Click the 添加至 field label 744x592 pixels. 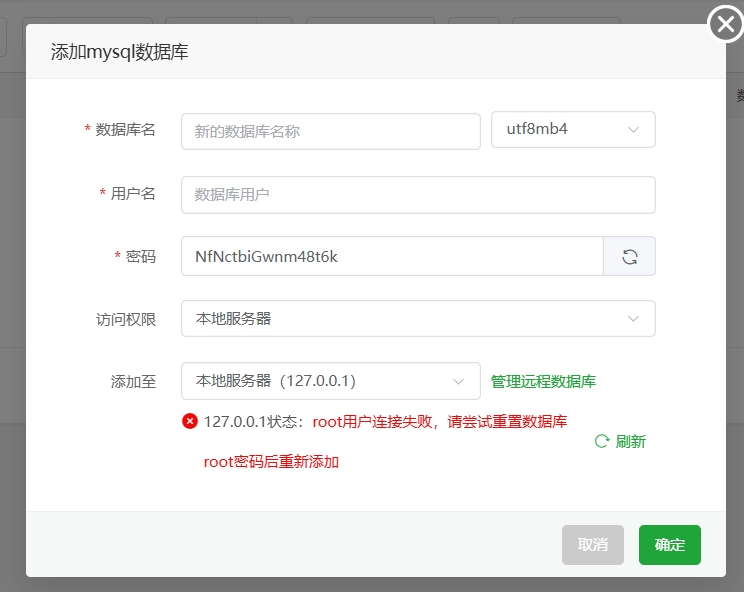point(133,381)
